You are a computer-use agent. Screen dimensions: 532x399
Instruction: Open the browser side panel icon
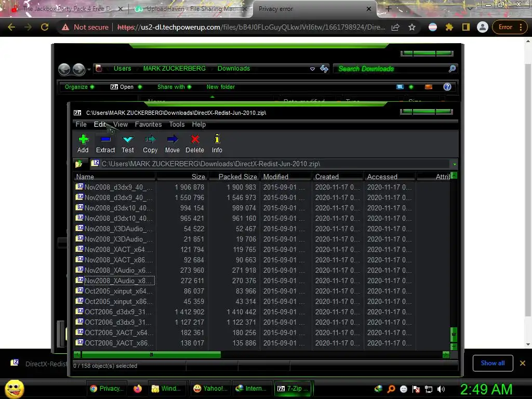(x=466, y=27)
